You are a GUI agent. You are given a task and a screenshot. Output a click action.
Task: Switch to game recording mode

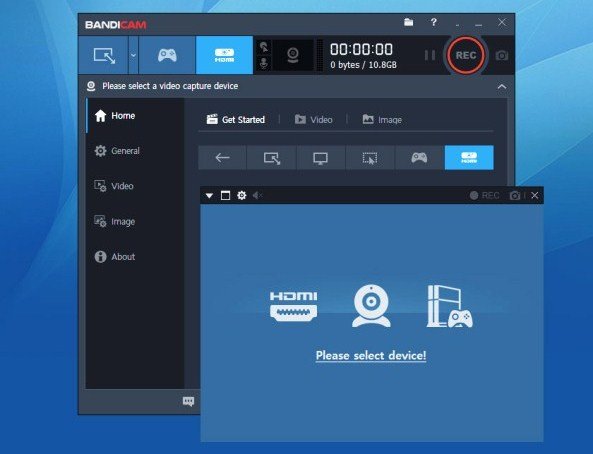[167, 55]
